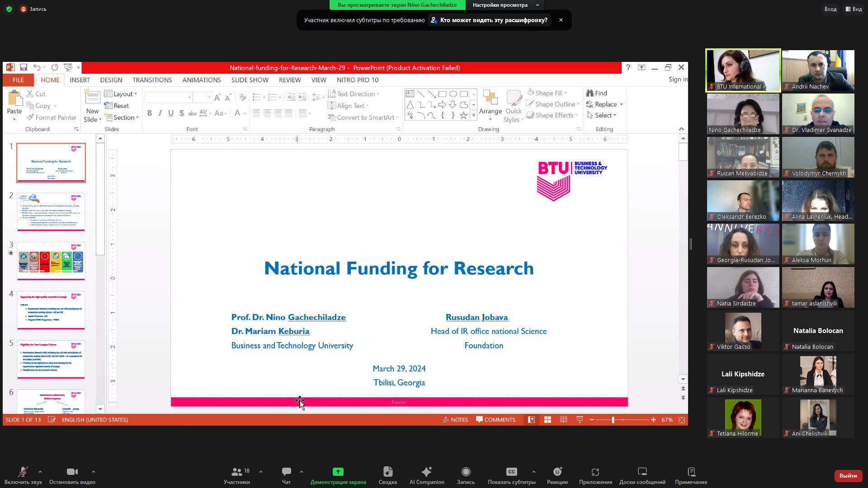
Task: Toggle the Notes pane in status bar
Action: click(x=455, y=420)
